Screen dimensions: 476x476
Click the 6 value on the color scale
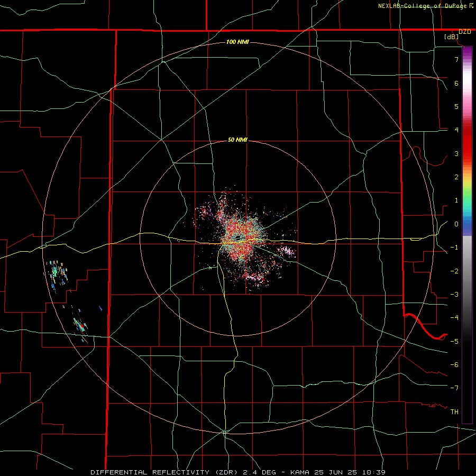point(456,83)
